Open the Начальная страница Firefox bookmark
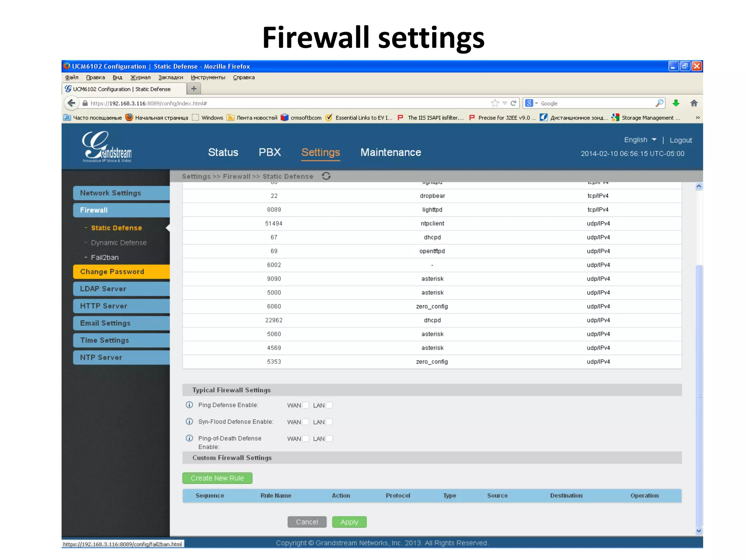 pyautogui.click(x=157, y=117)
